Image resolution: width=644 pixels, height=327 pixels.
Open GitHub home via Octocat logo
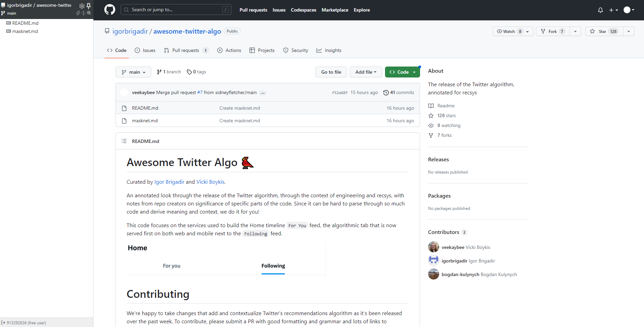click(110, 10)
